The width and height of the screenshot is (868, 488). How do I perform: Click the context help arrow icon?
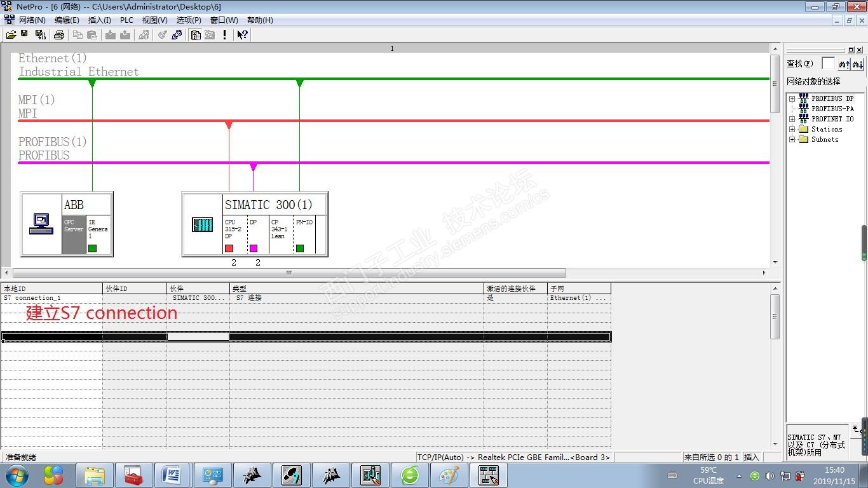pyautogui.click(x=242, y=35)
